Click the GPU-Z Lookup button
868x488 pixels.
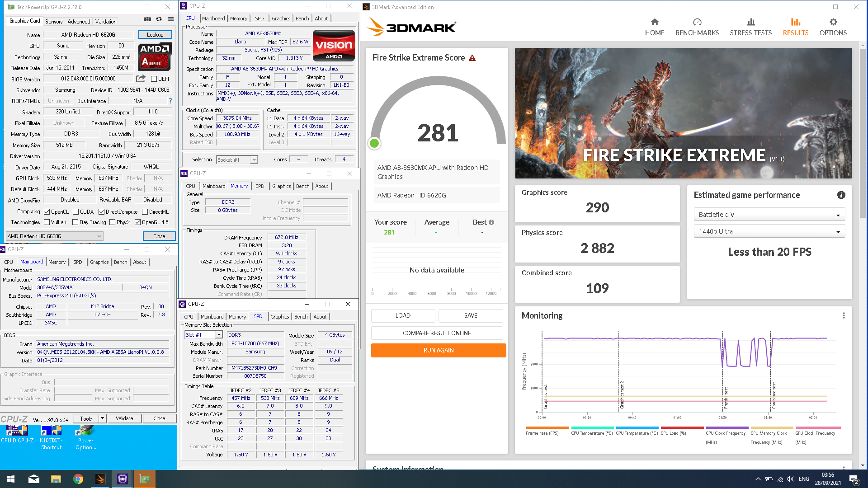[155, 35]
